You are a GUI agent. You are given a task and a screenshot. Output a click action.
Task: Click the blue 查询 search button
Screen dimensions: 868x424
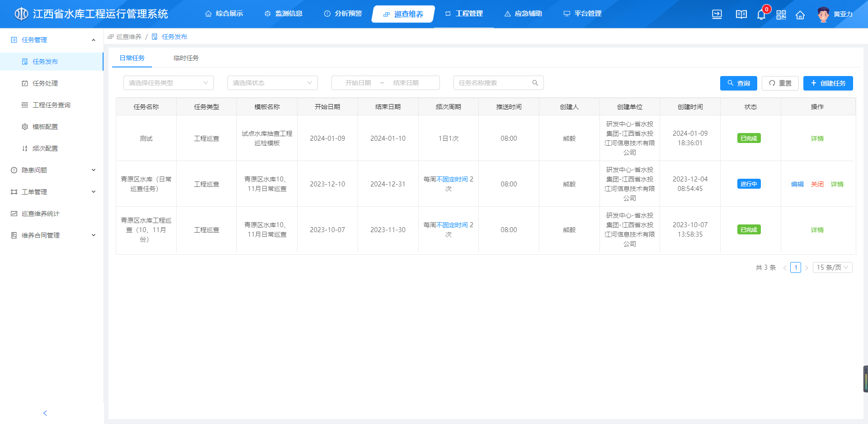click(x=739, y=83)
